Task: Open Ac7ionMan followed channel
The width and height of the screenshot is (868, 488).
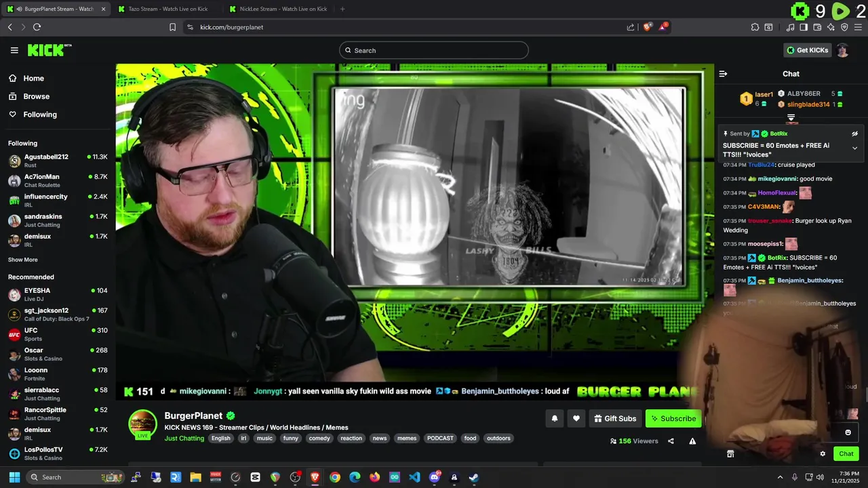Action: click(58, 180)
